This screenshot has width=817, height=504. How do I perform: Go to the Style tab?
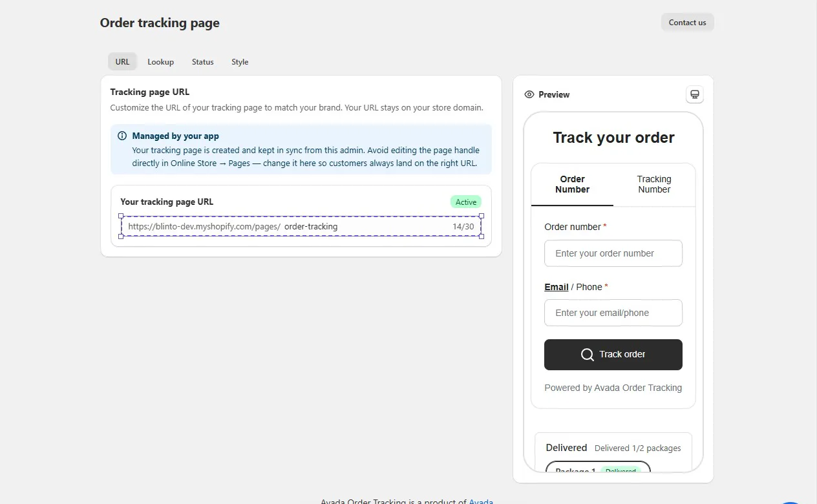tap(240, 62)
